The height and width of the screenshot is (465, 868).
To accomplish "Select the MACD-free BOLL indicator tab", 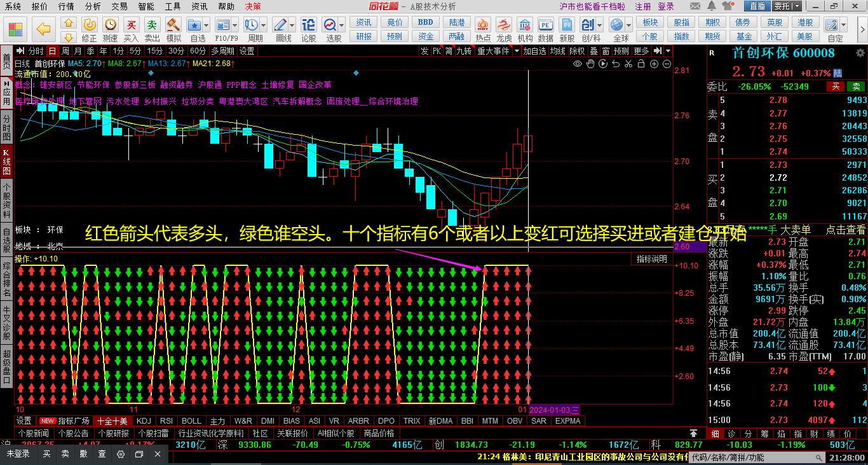I will pyautogui.click(x=191, y=420).
